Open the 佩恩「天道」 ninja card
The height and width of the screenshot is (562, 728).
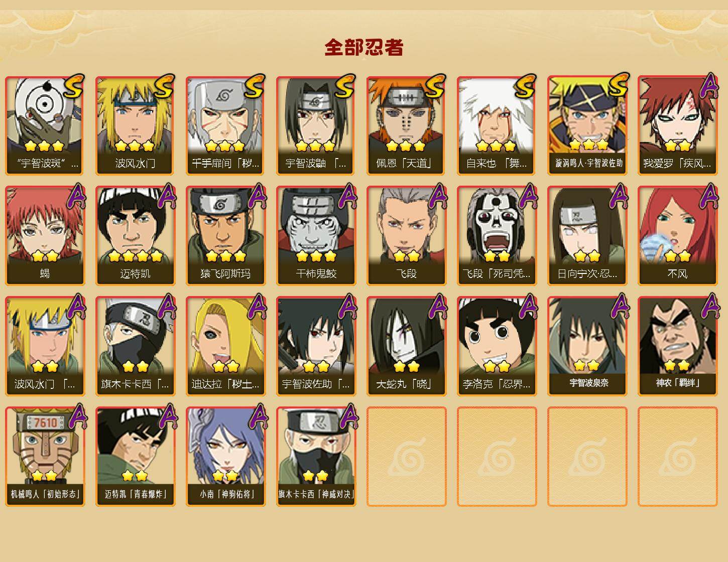pos(406,125)
